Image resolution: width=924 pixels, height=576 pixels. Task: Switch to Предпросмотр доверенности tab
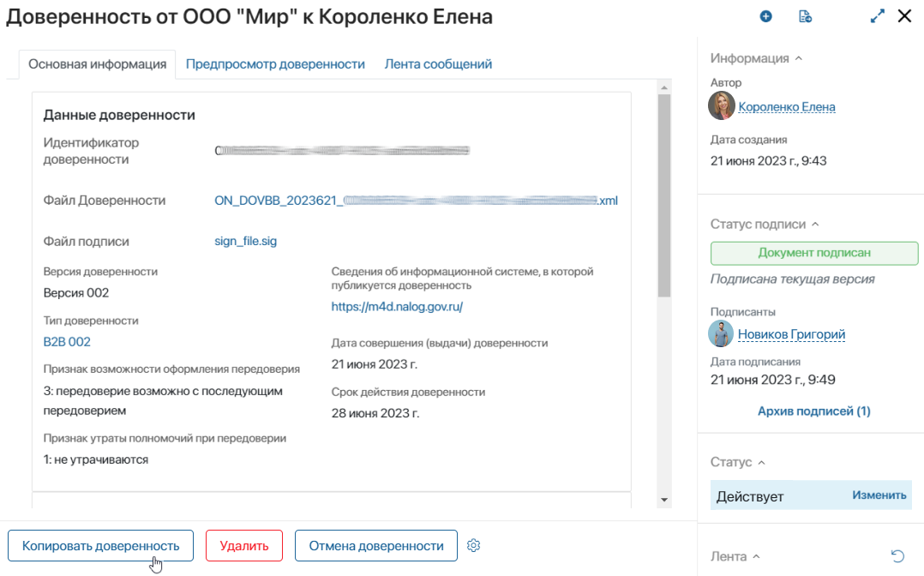(x=275, y=64)
